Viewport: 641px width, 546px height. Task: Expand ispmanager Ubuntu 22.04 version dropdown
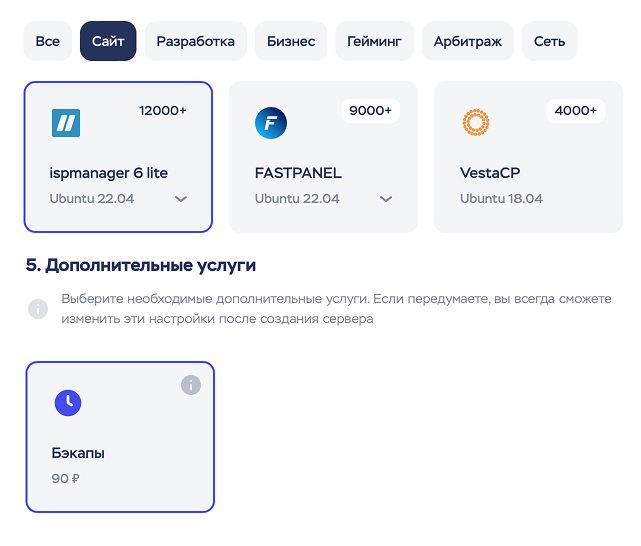[181, 199]
